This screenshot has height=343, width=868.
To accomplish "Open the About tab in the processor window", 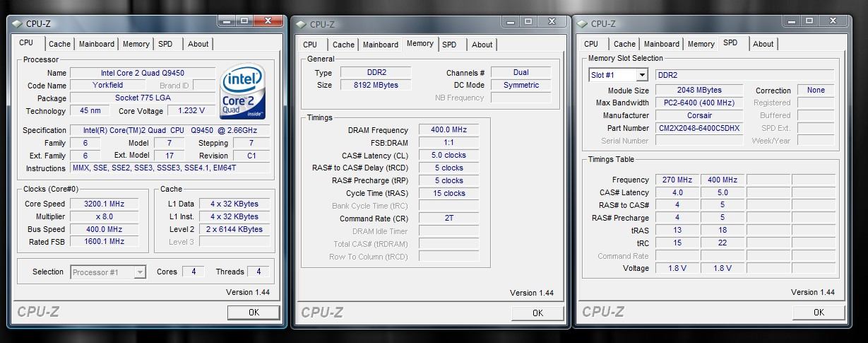I will point(198,44).
